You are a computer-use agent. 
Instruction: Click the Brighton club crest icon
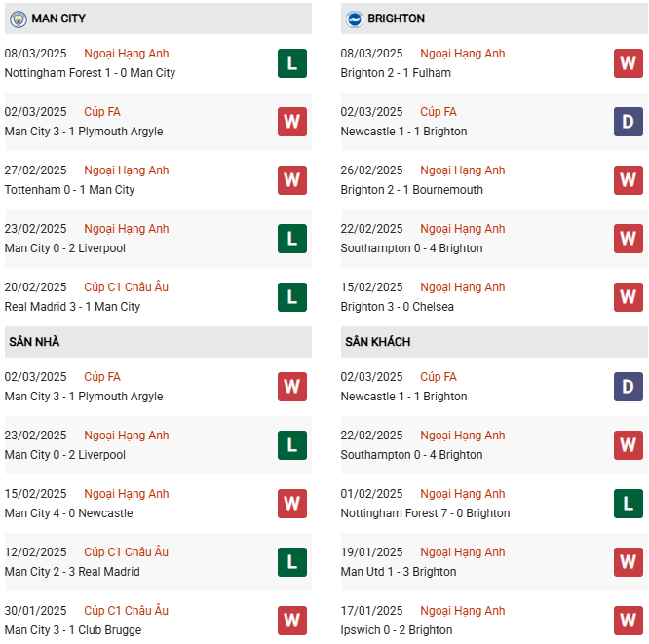tap(354, 19)
